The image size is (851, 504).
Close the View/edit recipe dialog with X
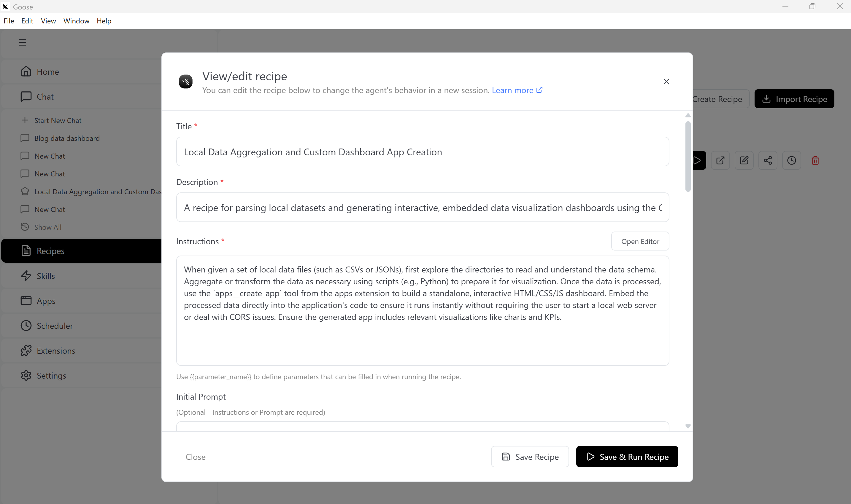click(666, 82)
